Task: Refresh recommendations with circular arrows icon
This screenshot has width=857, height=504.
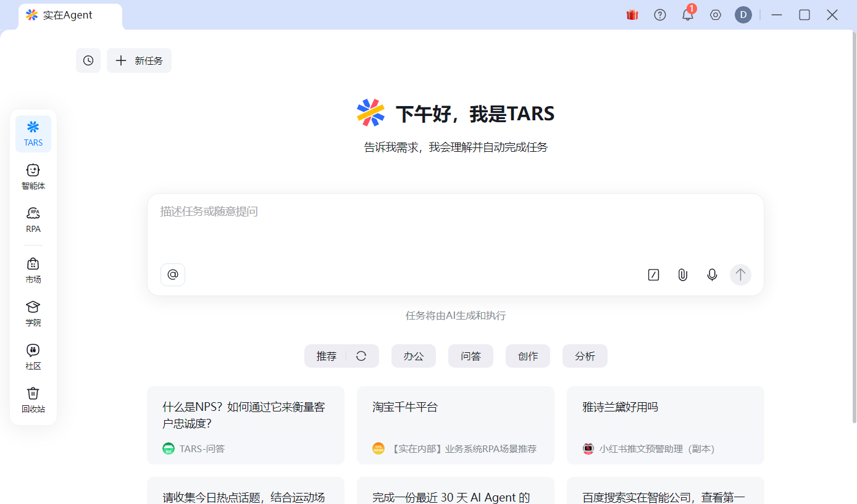Action: pos(362,356)
